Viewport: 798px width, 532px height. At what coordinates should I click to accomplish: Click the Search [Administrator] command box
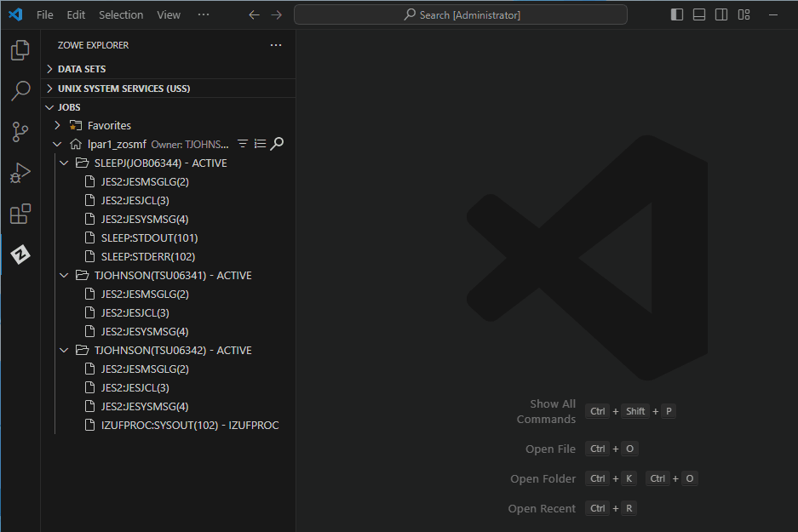(x=461, y=14)
